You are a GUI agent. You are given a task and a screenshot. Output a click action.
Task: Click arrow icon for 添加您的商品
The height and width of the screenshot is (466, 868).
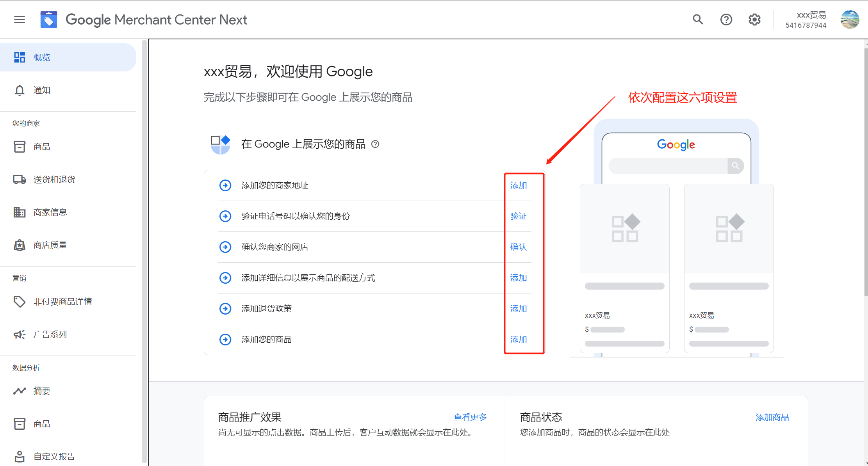225,340
